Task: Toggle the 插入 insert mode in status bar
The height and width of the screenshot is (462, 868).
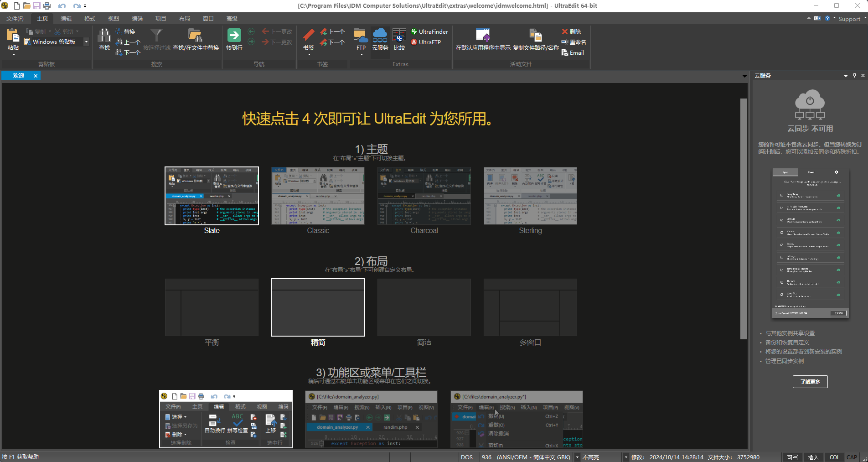Action: pyautogui.click(x=813, y=457)
